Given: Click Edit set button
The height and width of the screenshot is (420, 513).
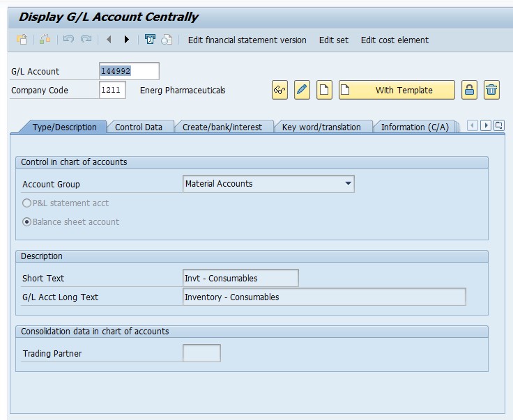Looking at the screenshot, I should point(334,40).
